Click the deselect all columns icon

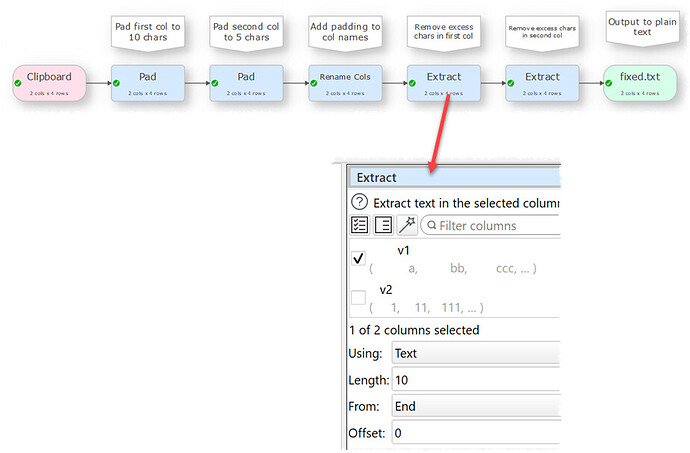pos(383,225)
